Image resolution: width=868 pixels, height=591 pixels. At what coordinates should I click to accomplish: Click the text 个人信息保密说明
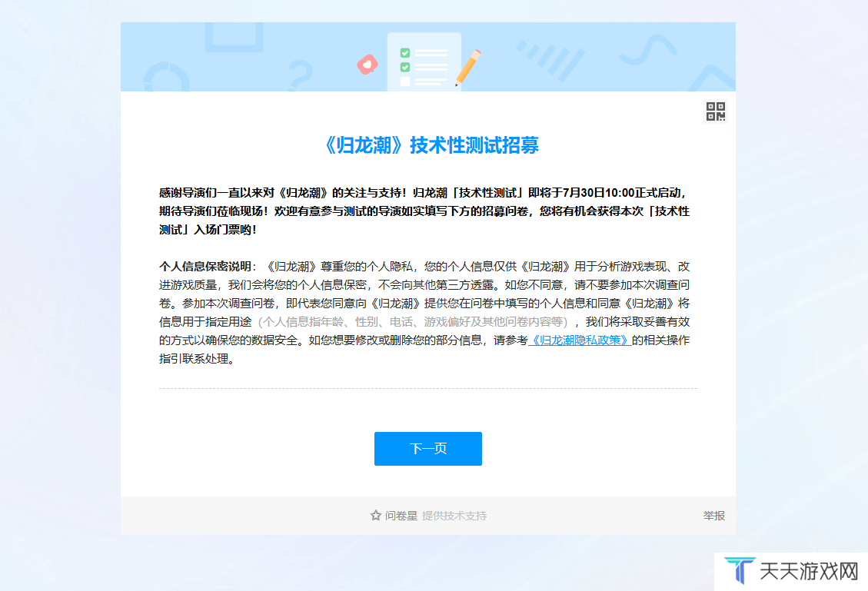pyautogui.click(x=205, y=267)
